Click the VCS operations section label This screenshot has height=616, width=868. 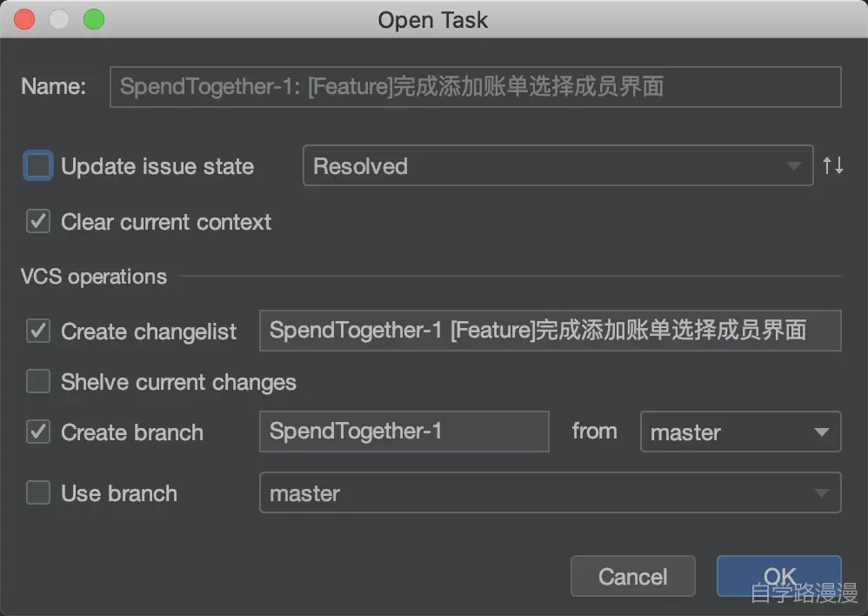[x=94, y=277]
